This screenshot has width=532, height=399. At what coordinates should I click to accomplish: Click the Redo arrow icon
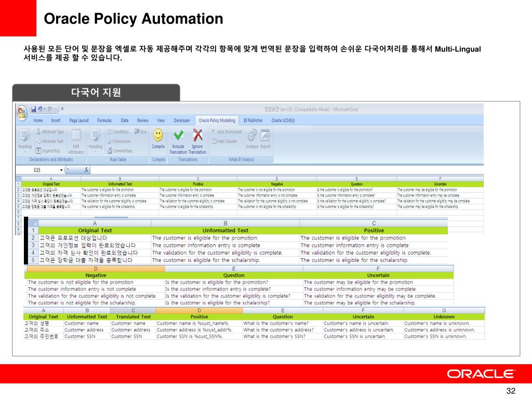tap(50, 109)
